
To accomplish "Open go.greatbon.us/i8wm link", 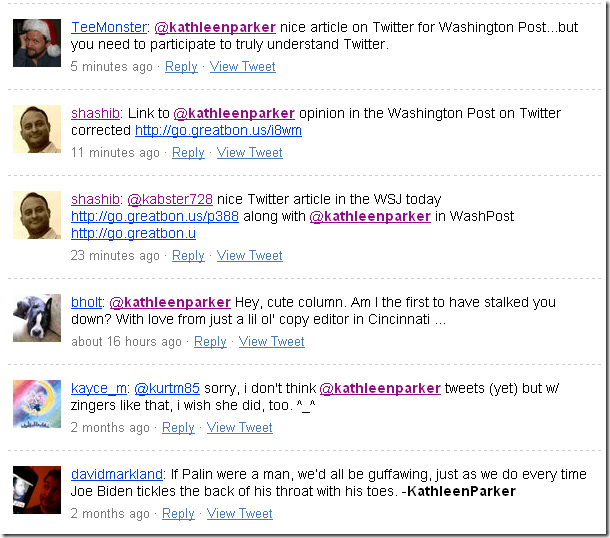I will click(x=218, y=130).
